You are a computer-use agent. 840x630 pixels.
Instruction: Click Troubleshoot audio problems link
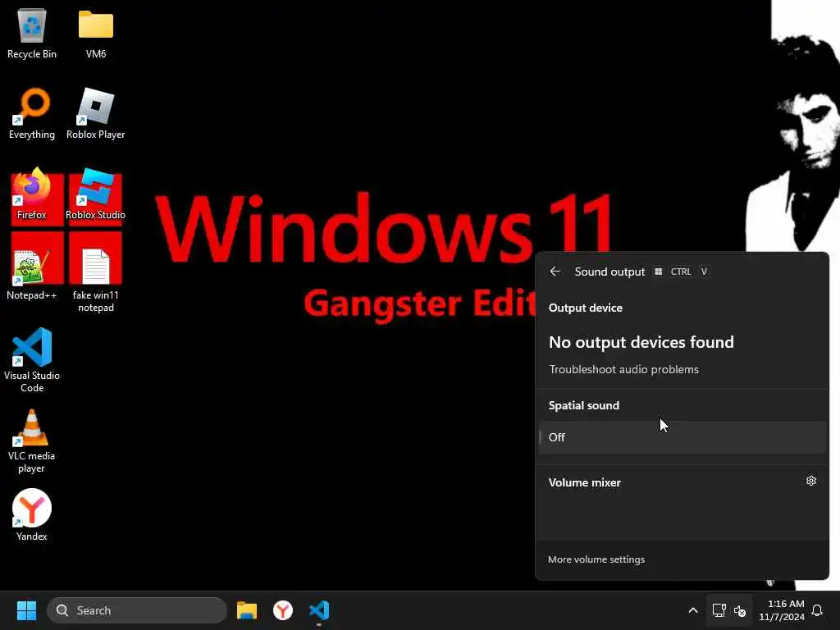pyautogui.click(x=624, y=370)
